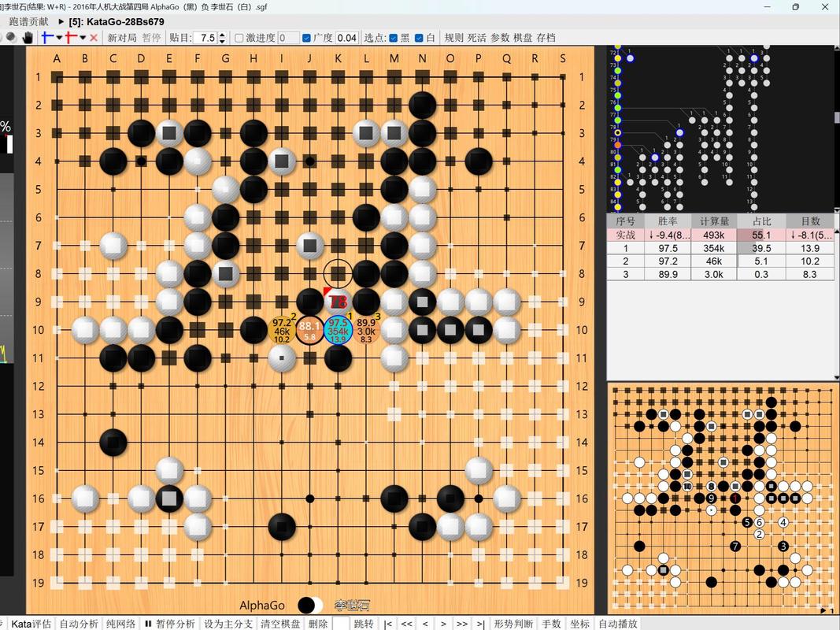Image resolution: width=840 pixels, height=630 pixels.
Task: Uncheck the 白 candidate checkbox
Action: coord(419,38)
